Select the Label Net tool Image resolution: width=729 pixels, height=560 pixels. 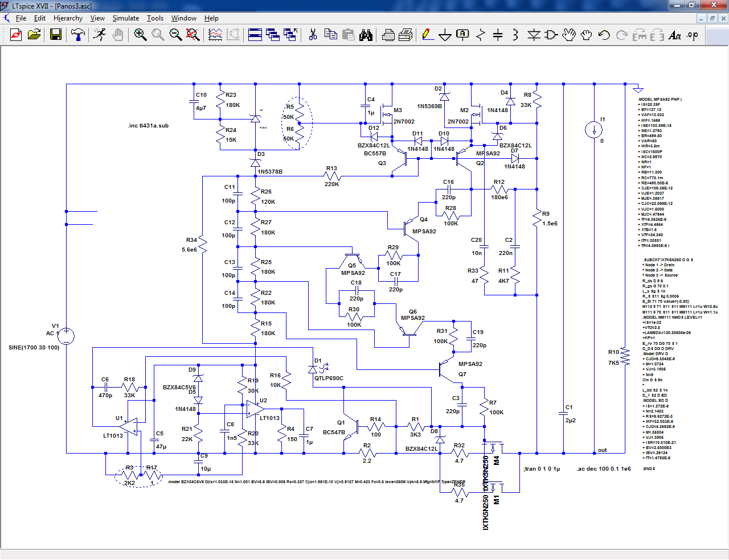(x=462, y=35)
